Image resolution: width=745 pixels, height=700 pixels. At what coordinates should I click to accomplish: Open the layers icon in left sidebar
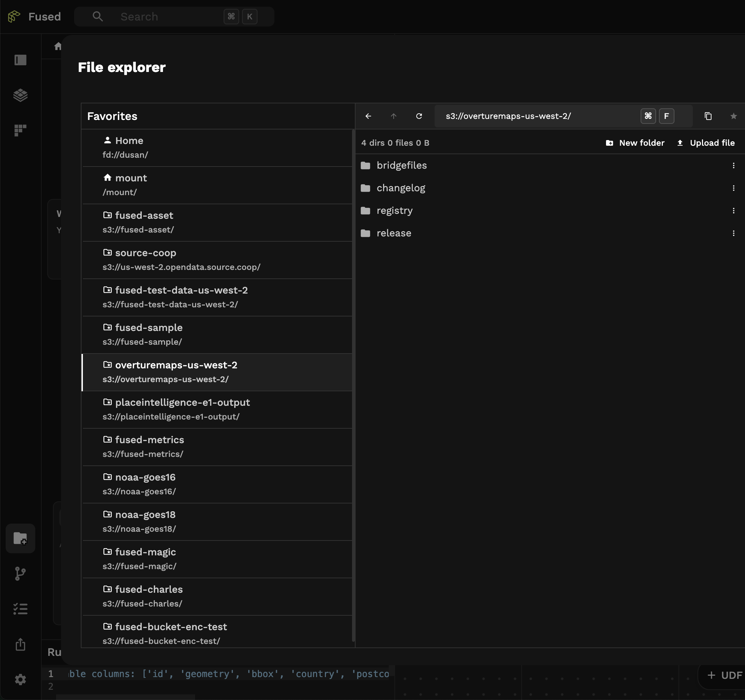coord(20,95)
